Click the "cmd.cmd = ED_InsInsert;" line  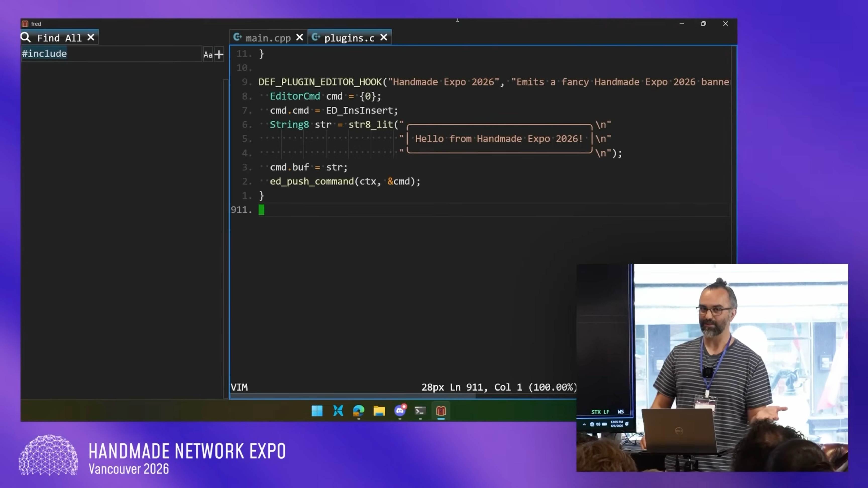334,111
